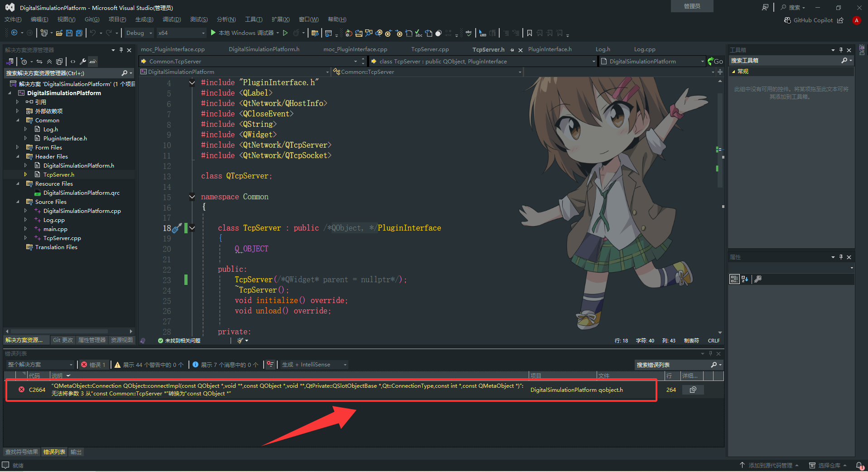Click the view code angle brackets icon
868x472 pixels.
73,61
